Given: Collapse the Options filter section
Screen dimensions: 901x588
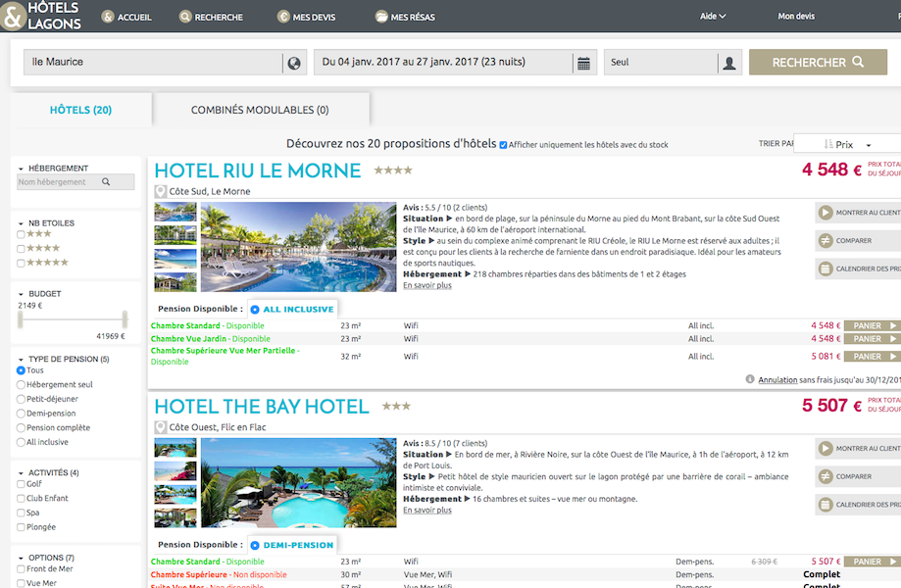Looking at the screenshot, I should point(21,559).
